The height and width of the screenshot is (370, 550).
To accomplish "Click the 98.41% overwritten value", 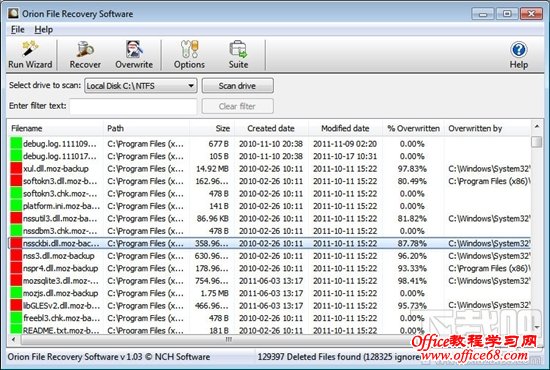I will tap(412, 281).
